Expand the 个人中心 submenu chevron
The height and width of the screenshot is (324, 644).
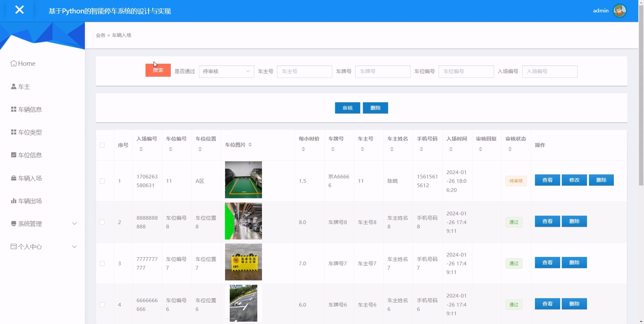click(74, 246)
